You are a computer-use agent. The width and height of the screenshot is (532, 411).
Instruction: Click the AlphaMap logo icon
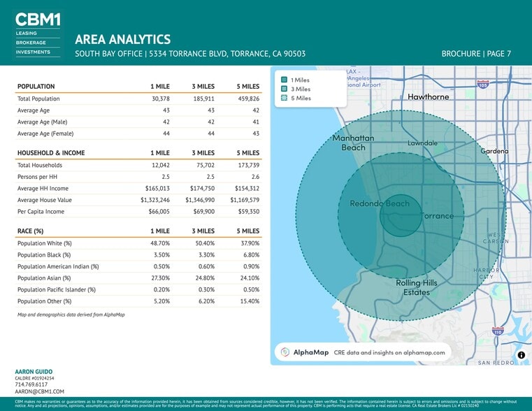pos(285,352)
